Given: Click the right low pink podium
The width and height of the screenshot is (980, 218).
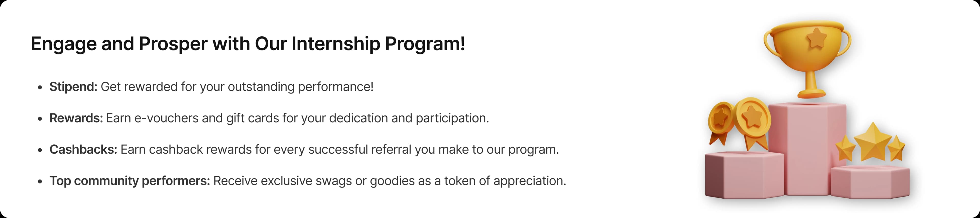Looking at the screenshot, I should (x=870, y=182).
